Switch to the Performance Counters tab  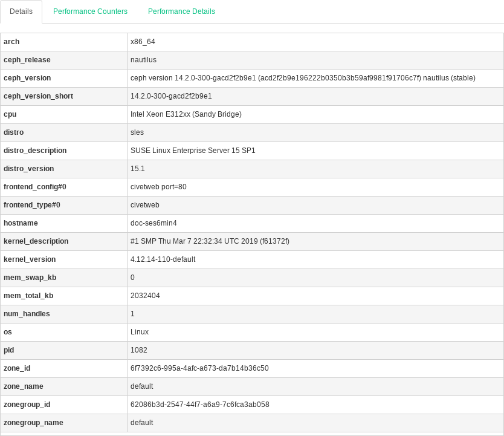(x=90, y=11)
